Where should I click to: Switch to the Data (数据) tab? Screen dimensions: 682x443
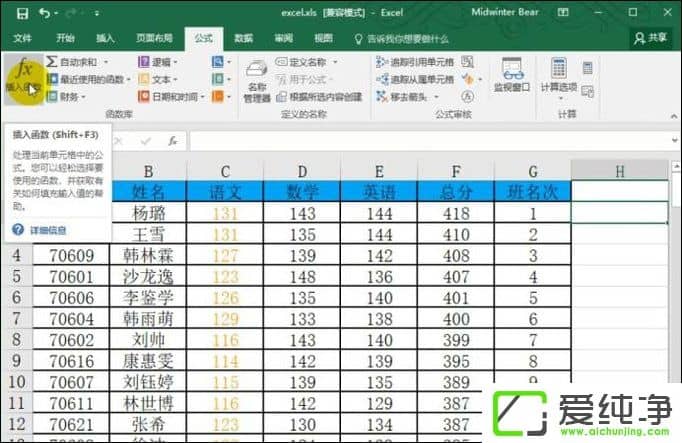pyautogui.click(x=244, y=38)
